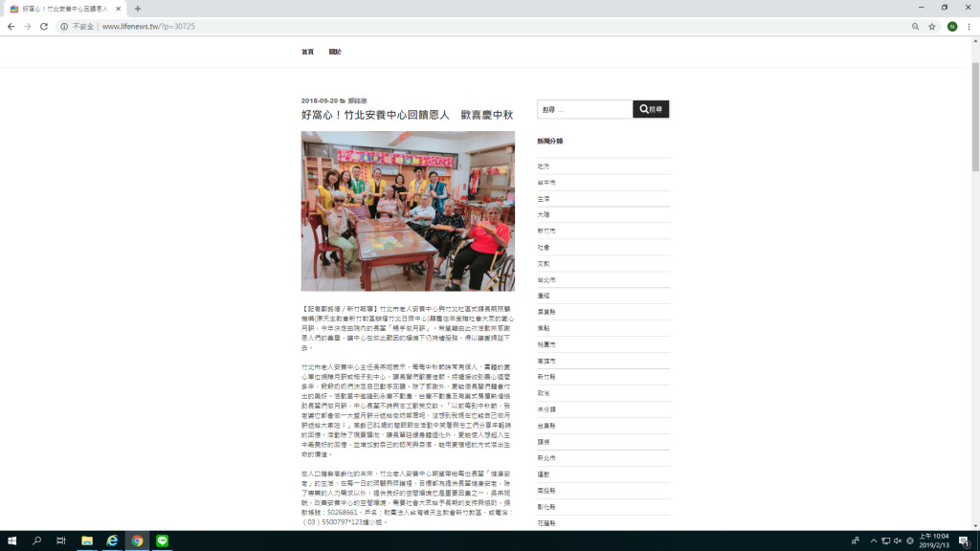
Task: Open the Windows Start menu
Action: point(11,540)
